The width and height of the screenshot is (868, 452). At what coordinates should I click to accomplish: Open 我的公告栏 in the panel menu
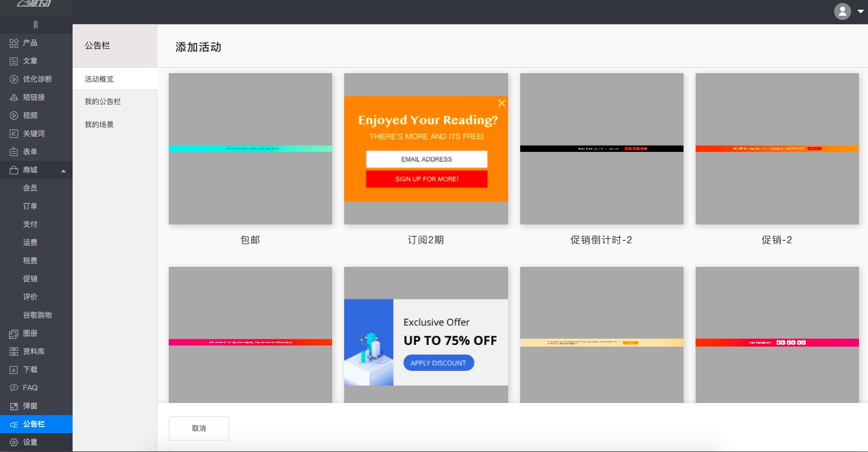tap(103, 102)
